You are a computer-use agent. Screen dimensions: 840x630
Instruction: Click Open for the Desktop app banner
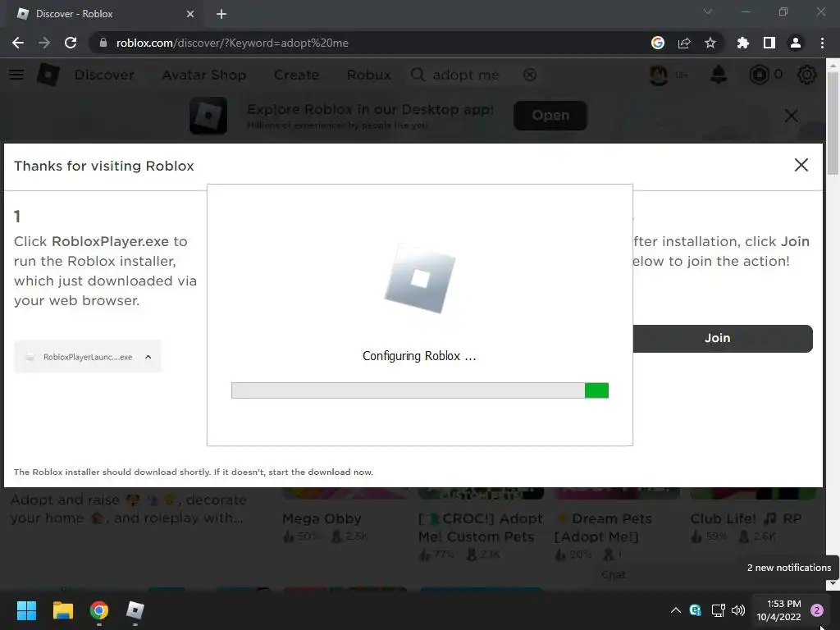550,115
